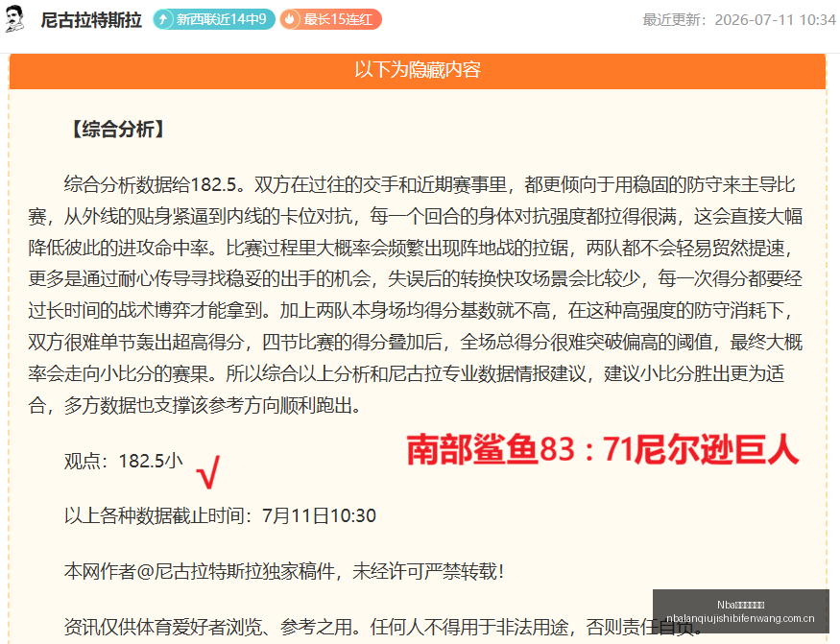This screenshot has height=644, width=840.
Task: Click final paragraph line 合，多方数据也支撑
Action: click(x=196, y=405)
